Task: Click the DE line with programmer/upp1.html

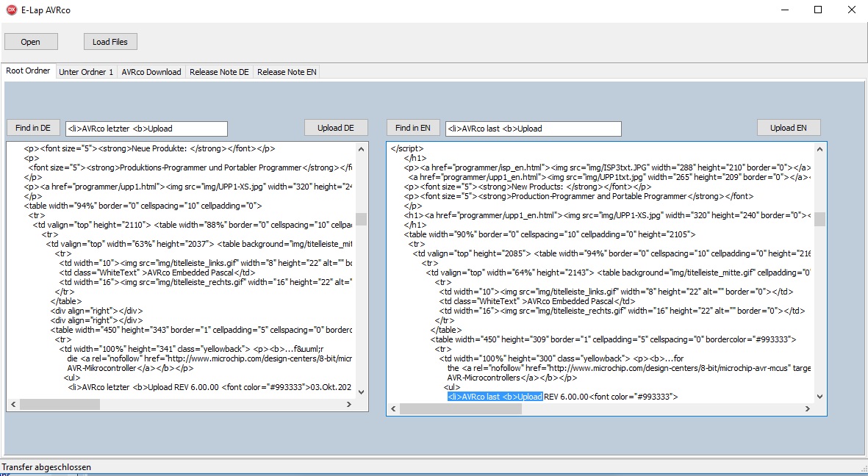Action: (x=187, y=187)
